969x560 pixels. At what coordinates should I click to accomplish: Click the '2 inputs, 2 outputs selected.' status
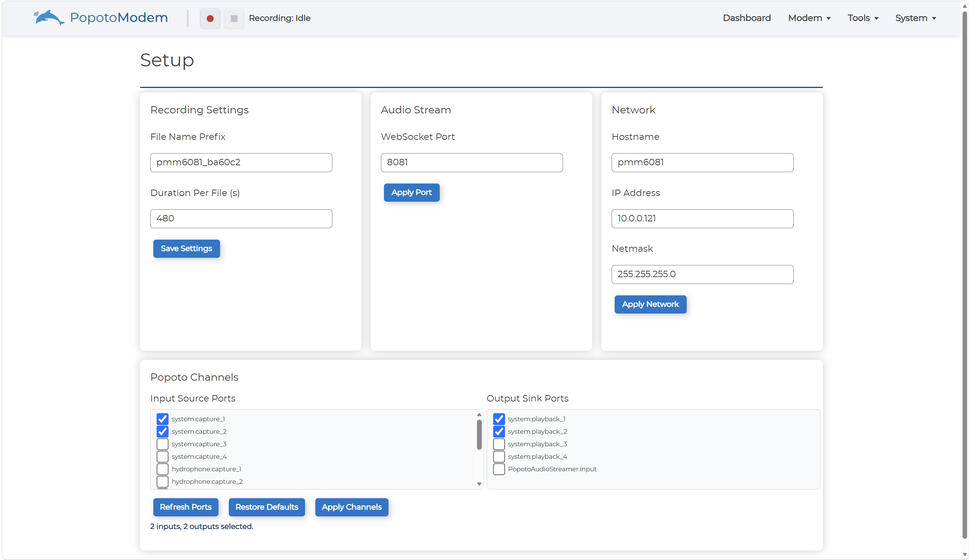201,526
